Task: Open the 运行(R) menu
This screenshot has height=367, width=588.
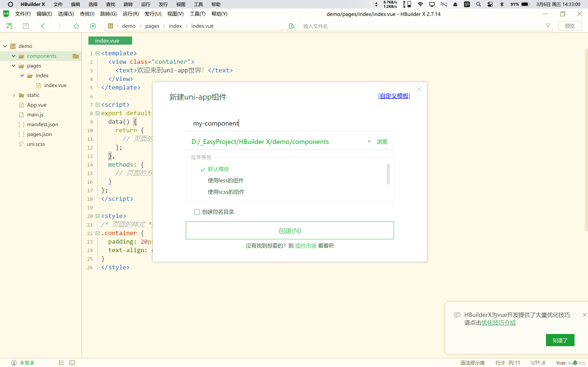Action: [x=130, y=14]
